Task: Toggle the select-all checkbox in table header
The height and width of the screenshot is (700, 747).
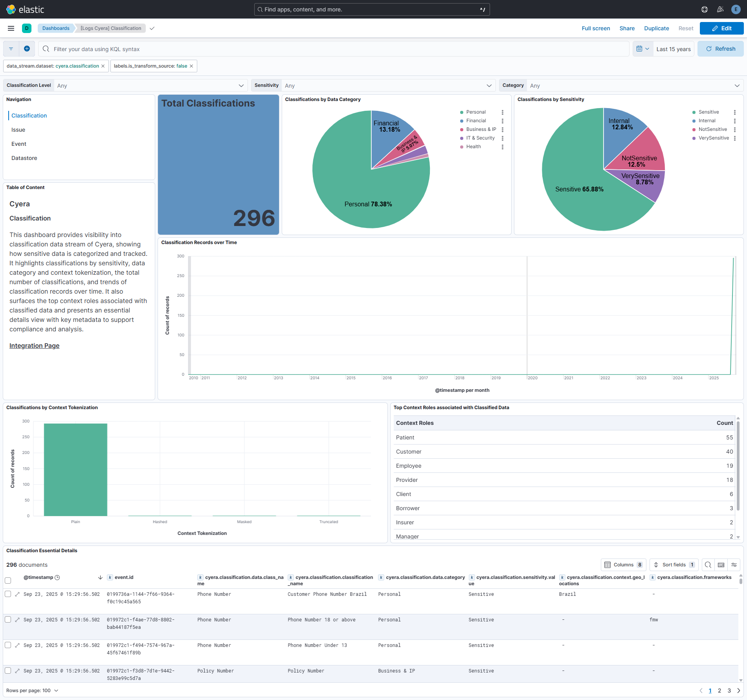Action: pyautogui.click(x=8, y=581)
